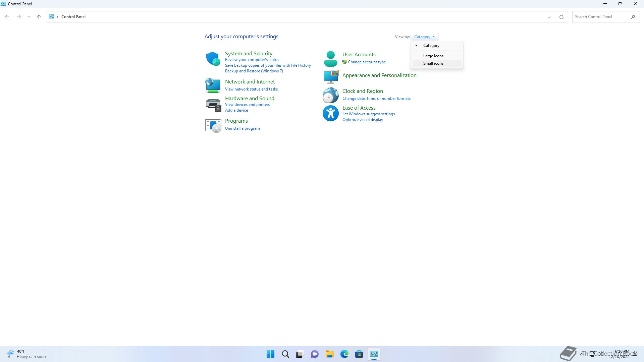
Task: Select the Category radio option
Action: coord(431,45)
